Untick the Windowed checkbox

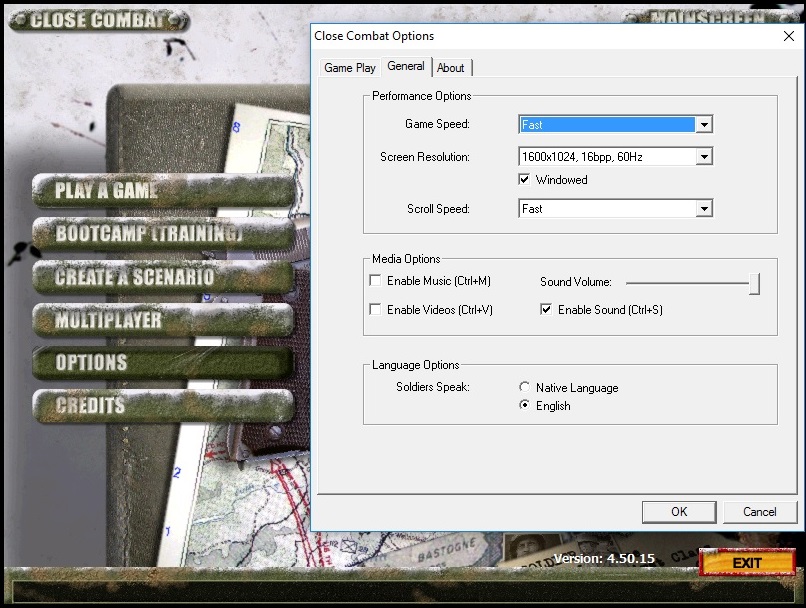click(524, 179)
